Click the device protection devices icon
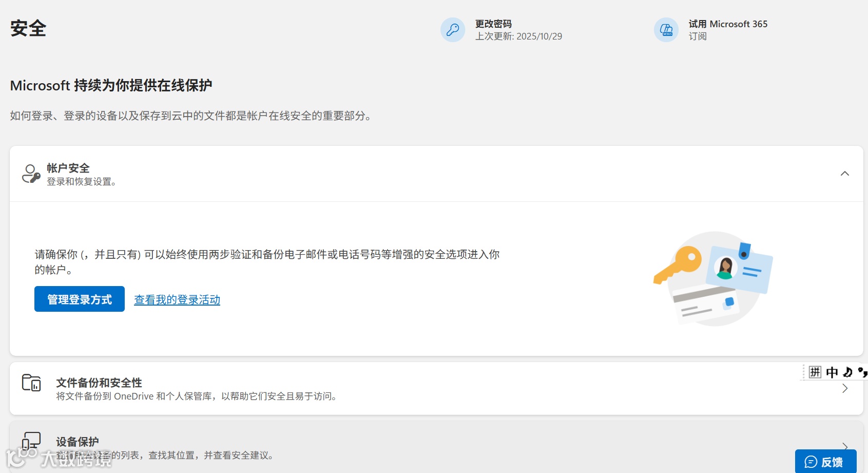 [31, 442]
